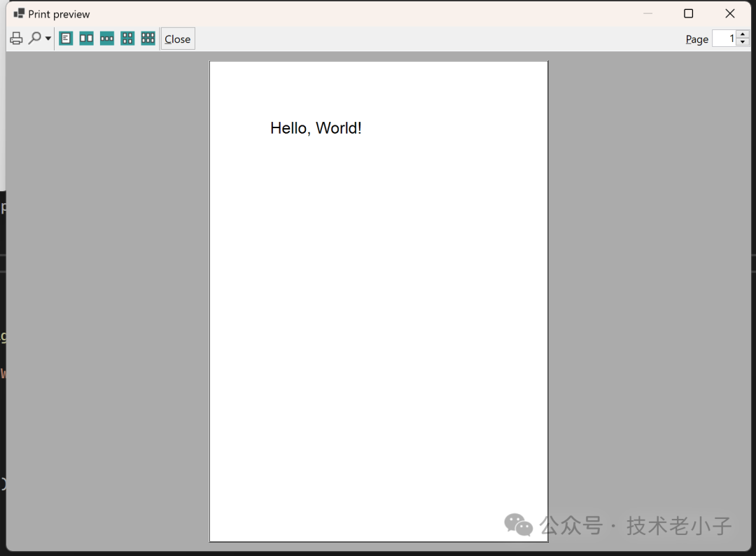Click the Print preview title bar text
Viewport: 756px width, 556px height.
coord(59,15)
